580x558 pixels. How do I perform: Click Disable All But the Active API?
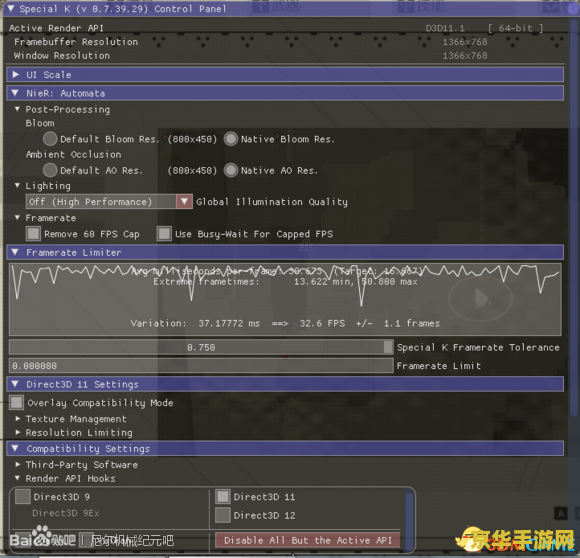coord(308,540)
